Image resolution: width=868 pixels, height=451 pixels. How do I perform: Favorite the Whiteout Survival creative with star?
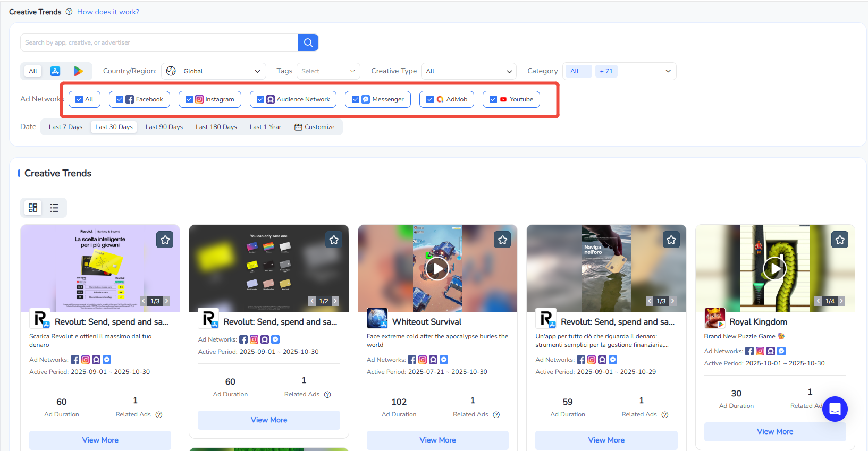502,240
